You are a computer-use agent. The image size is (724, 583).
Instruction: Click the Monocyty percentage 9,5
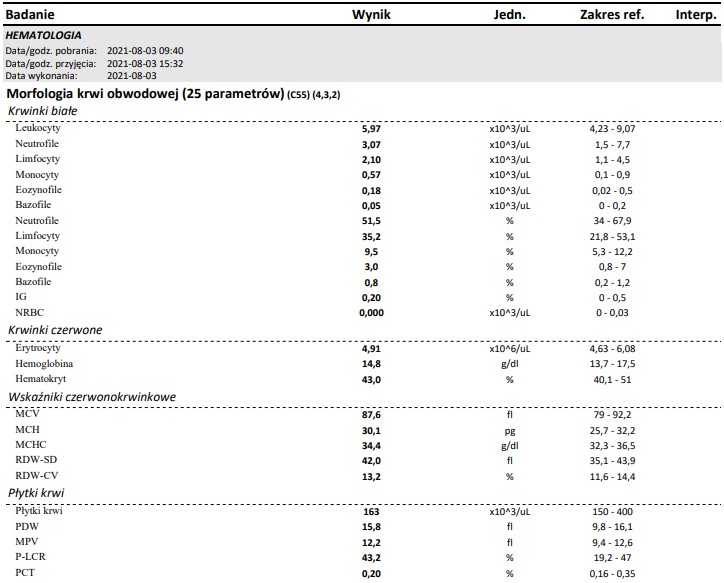(371, 252)
